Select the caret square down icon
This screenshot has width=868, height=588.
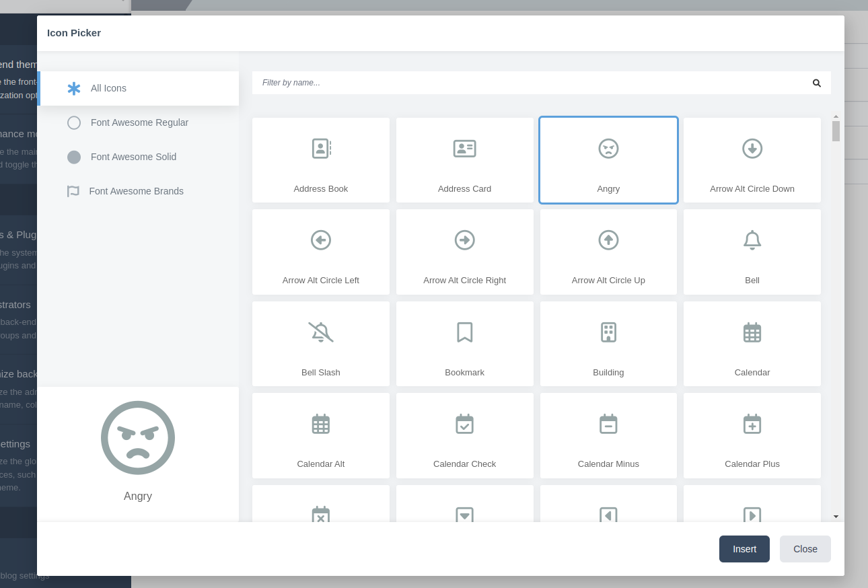tap(465, 504)
